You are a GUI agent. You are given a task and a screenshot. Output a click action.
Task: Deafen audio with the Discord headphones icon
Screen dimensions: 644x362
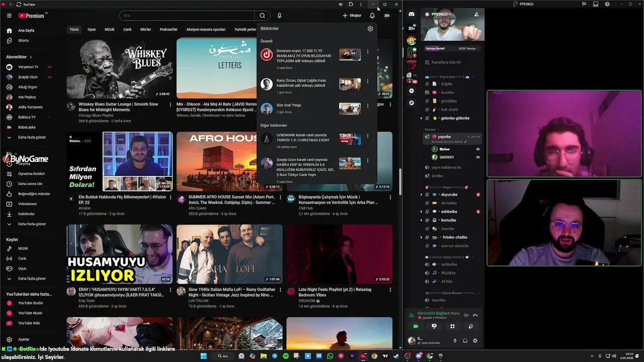(465, 340)
